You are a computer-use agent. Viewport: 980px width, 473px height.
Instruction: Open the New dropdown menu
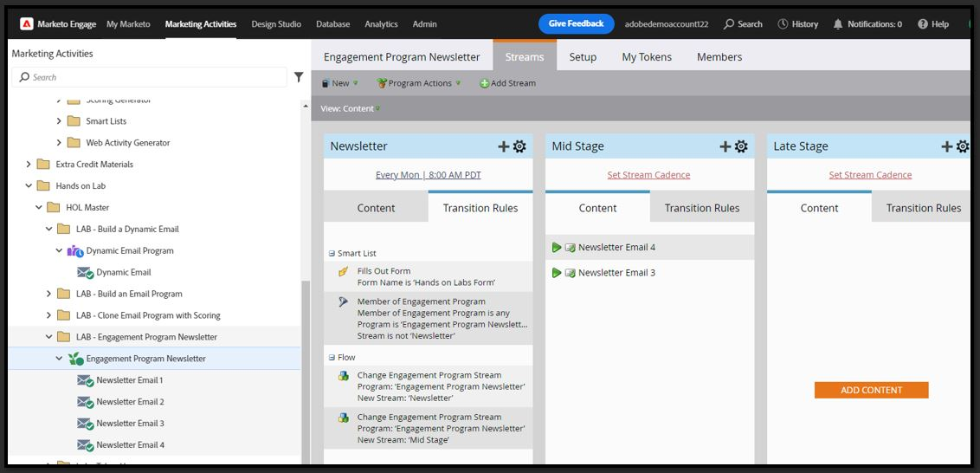point(339,83)
